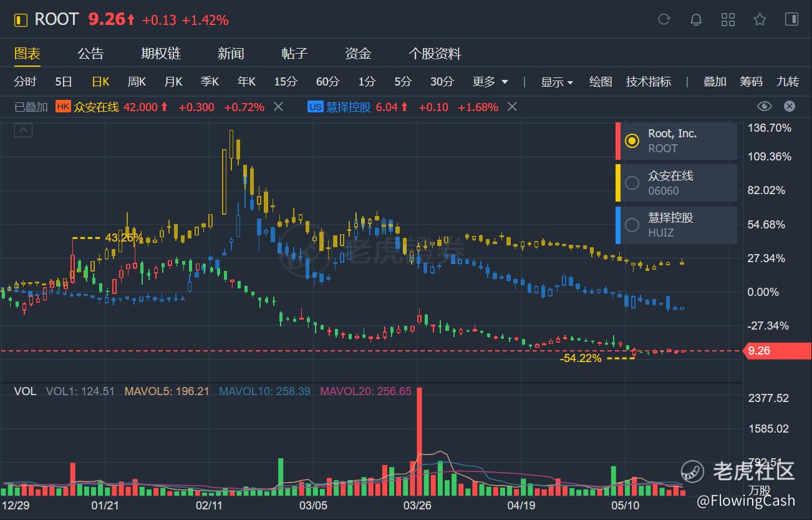Click MAVOL10: 258.39 value
812x520 pixels.
[x=264, y=391]
